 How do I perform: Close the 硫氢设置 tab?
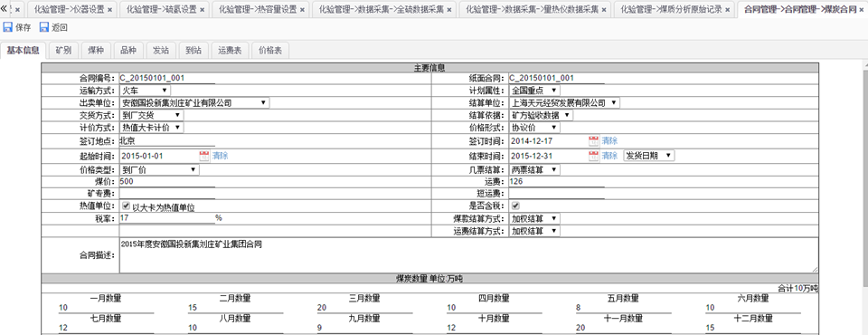202,10
